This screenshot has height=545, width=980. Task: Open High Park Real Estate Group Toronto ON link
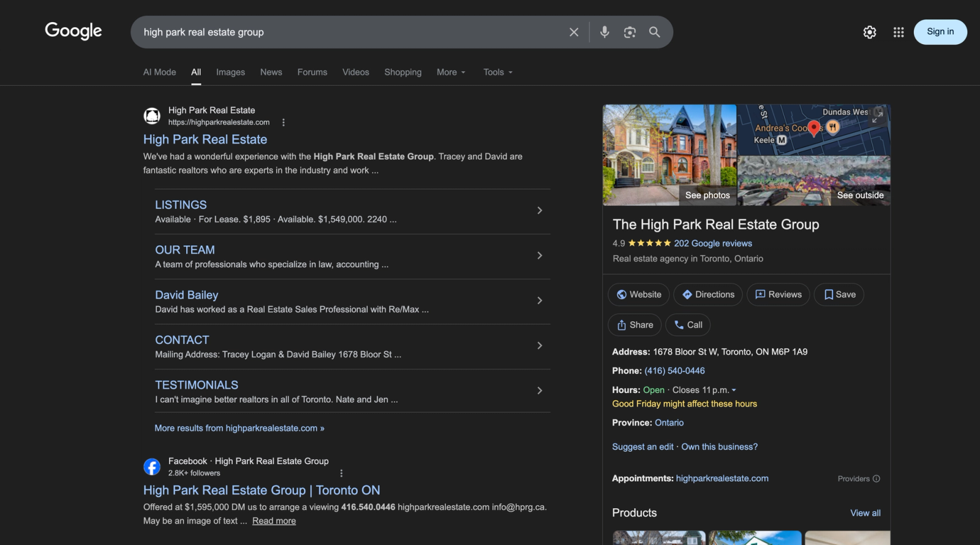[262, 490]
